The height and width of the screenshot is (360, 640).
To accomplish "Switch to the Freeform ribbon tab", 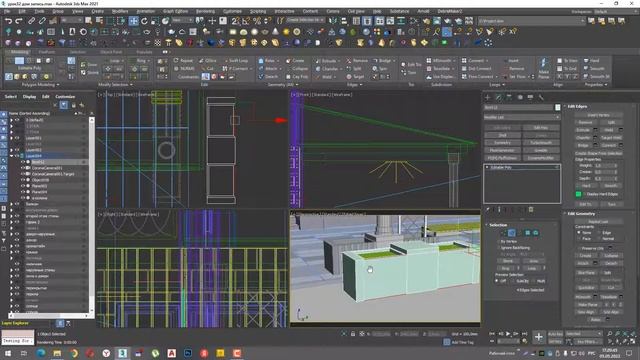I will tap(47, 52).
